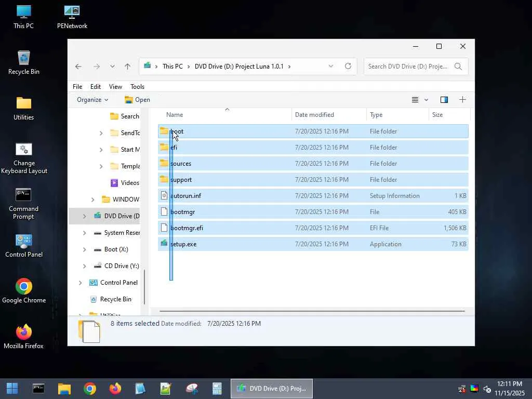532x399 pixels.
Task: Click the search magnifier icon
Action: point(458,66)
